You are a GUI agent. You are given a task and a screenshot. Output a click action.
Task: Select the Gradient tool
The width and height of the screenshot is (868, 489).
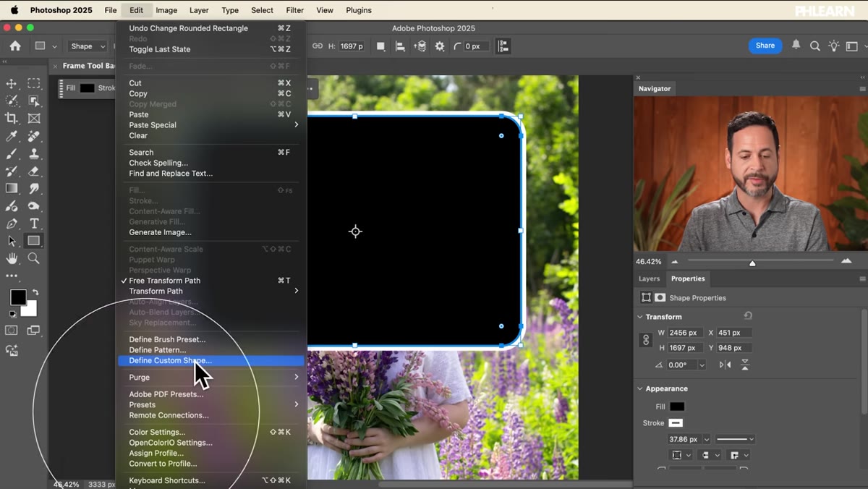click(12, 189)
